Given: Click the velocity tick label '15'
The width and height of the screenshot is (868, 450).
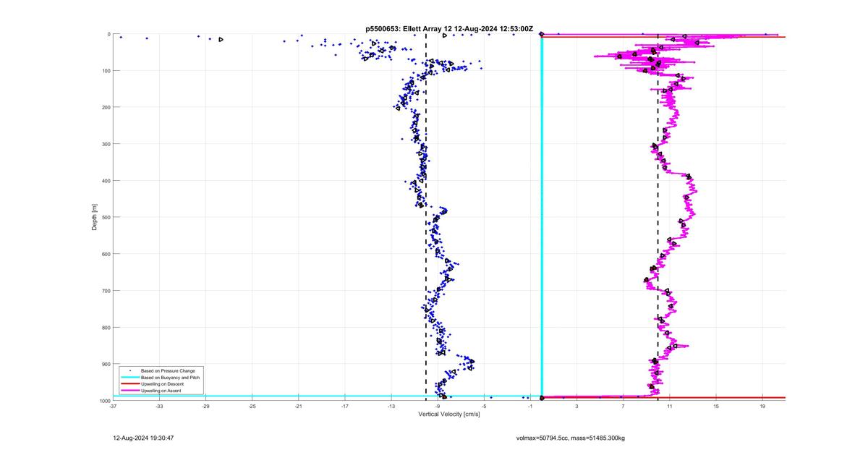Looking at the screenshot, I should point(716,407).
